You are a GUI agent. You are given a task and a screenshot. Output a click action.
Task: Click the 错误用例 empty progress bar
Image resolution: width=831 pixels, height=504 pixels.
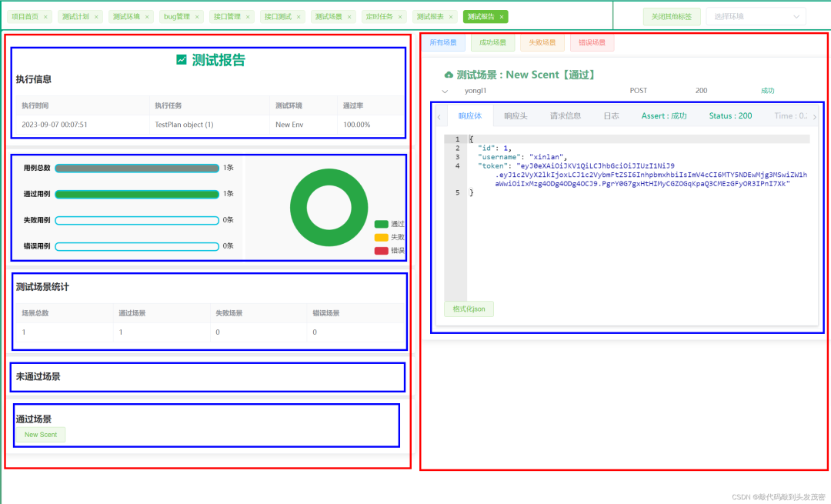[137, 246]
